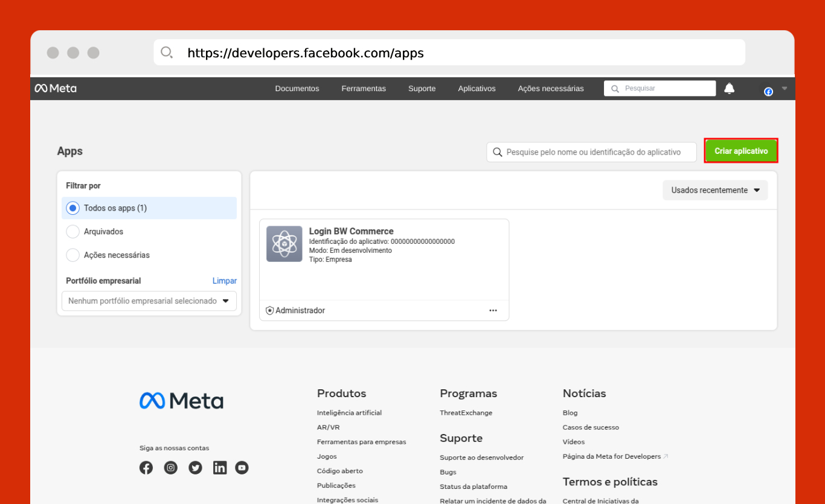Click the Login BW Commerce app icon

(284, 244)
